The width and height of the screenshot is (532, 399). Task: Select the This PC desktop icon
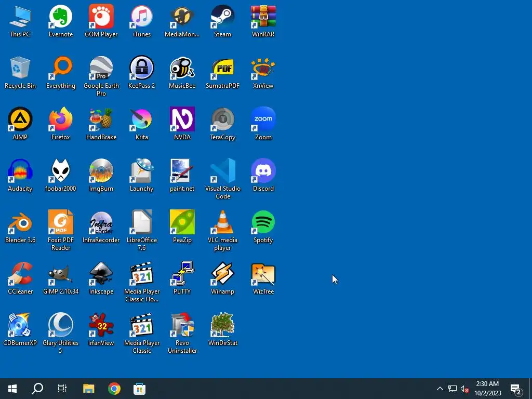click(x=20, y=16)
